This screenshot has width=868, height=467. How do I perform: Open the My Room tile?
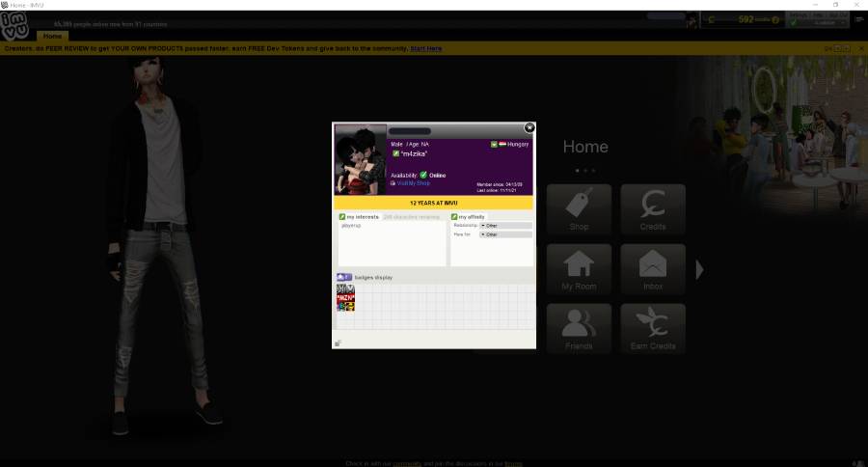579,269
